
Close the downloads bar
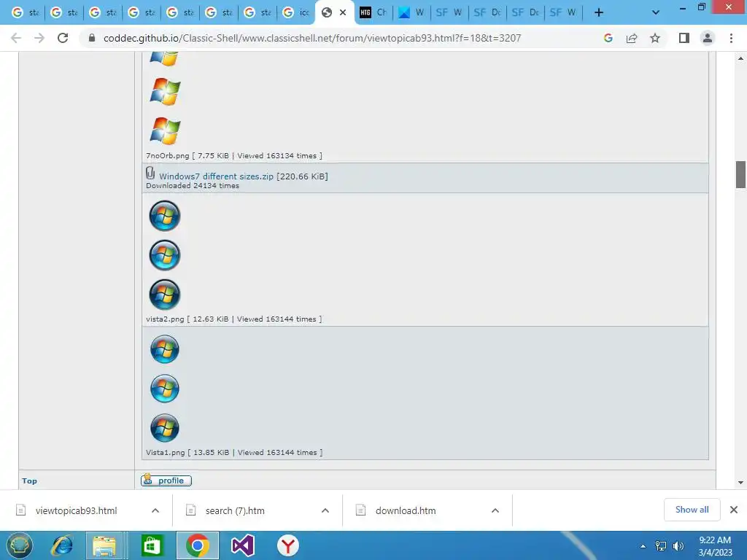(734, 510)
